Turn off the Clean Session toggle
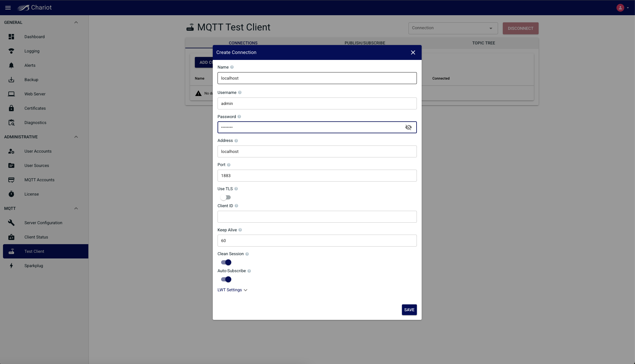The image size is (635, 364). (226, 262)
